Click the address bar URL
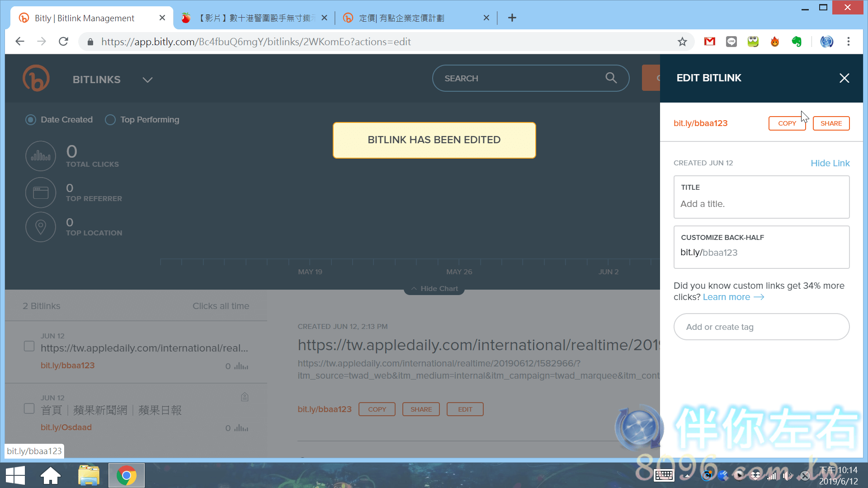 [256, 42]
